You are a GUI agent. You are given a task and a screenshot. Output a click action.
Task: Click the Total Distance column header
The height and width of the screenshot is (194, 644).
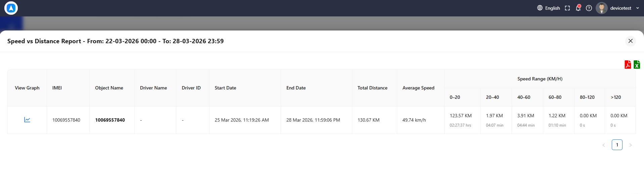coord(372,88)
